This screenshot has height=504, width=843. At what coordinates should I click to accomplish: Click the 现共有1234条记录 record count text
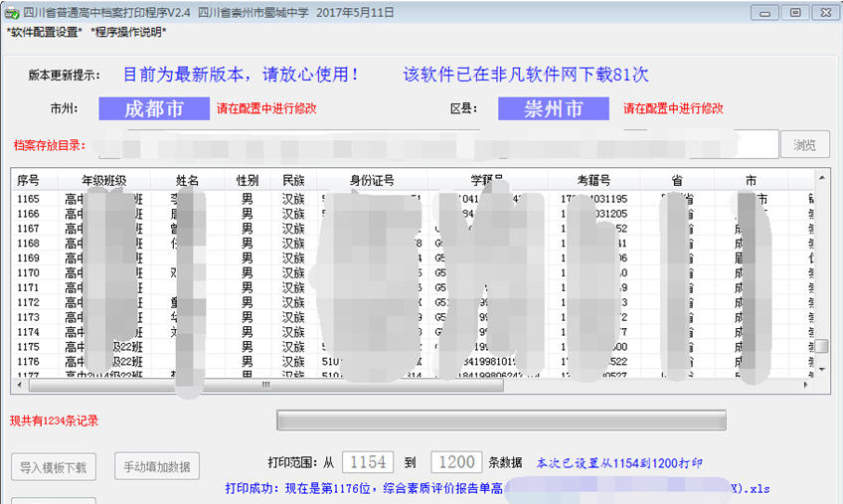[x=54, y=420]
